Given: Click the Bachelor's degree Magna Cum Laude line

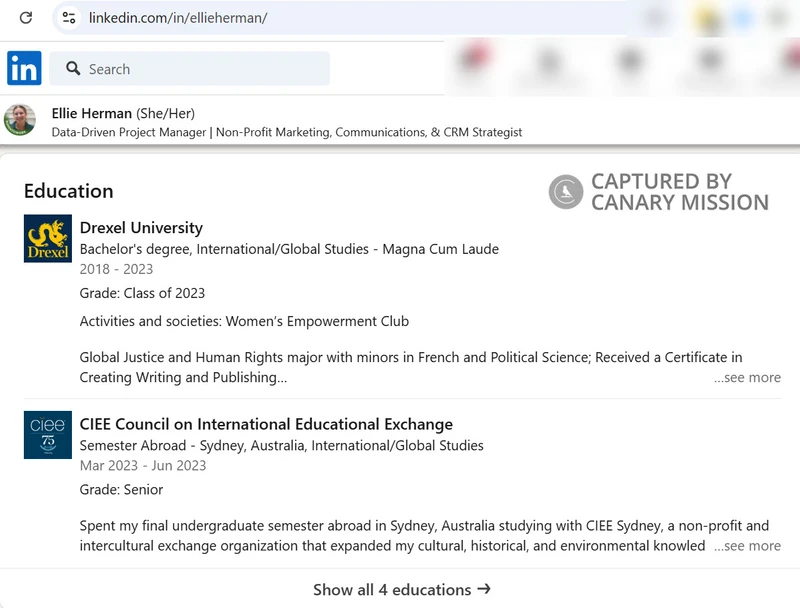Looking at the screenshot, I should pyautogui.click(x=289, y=249).
